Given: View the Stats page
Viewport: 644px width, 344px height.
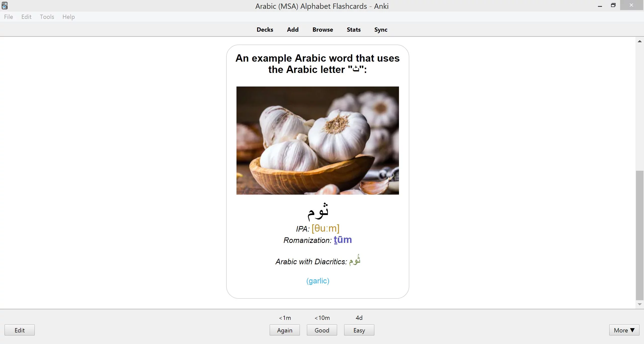Looking at the screenshot, I should [353, 30].
